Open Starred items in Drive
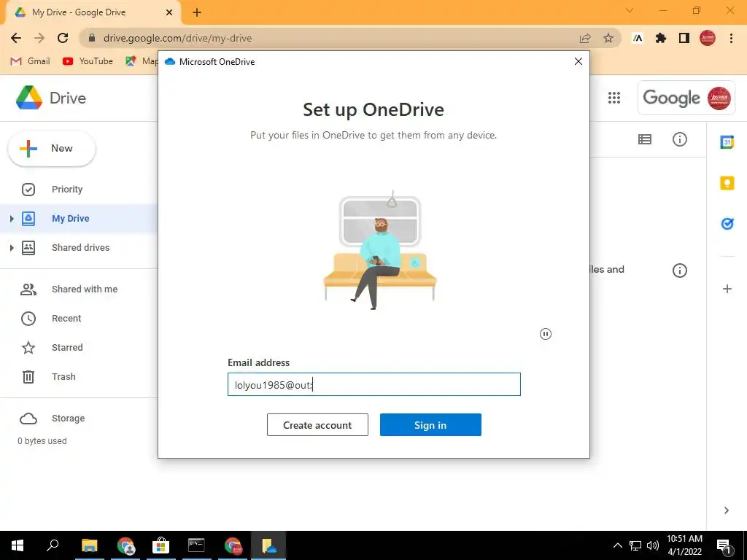The width and height of the screenshot is (747, 560). pos(67,348)
